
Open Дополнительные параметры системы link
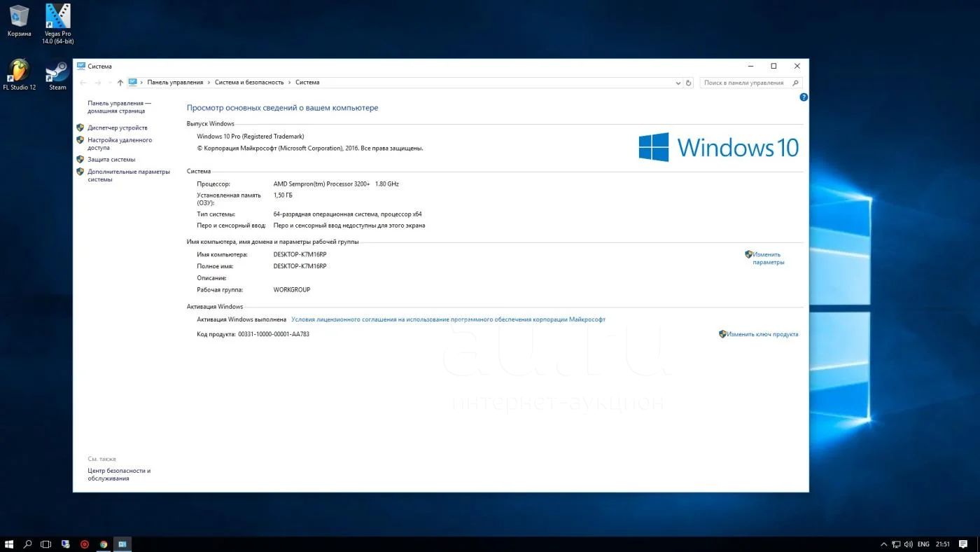[x=129, y=175]
